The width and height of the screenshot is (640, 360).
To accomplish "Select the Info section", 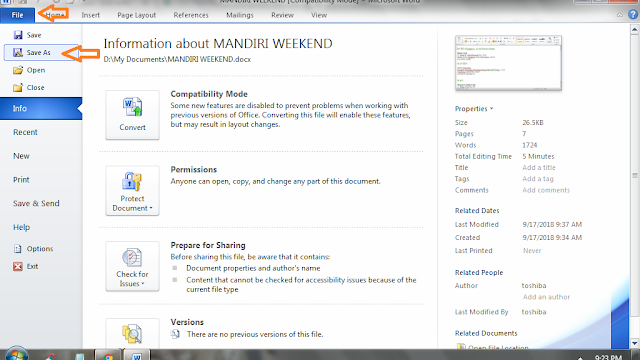I will click(x=41, y=109).
